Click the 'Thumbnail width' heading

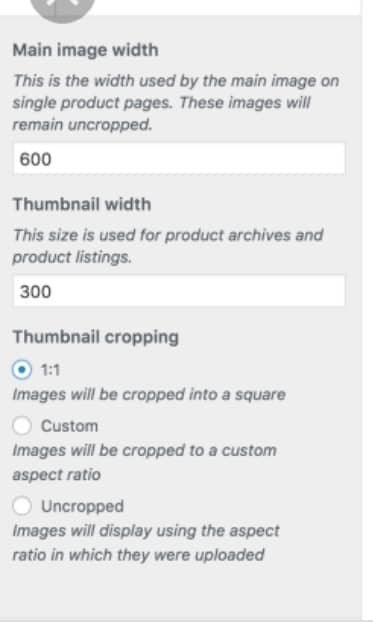tap(82, 204)
